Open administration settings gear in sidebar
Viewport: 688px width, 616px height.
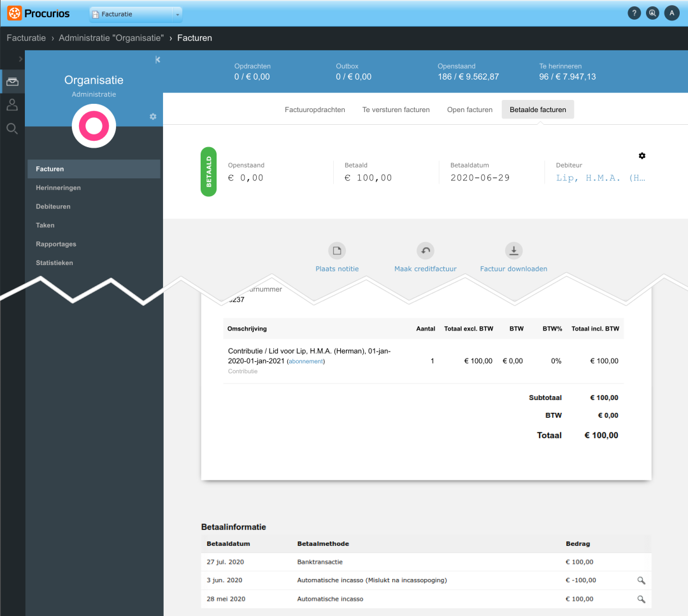(153, 117)
